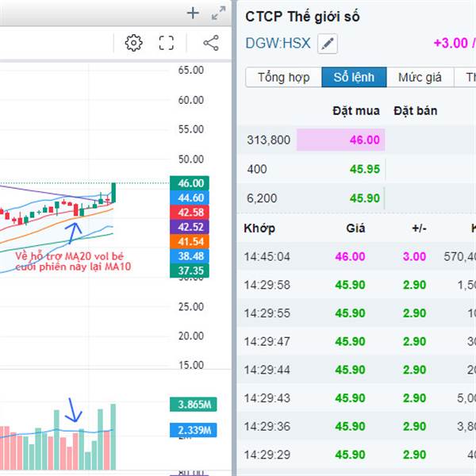
Task: Select the Giá column header
Action: [355, 228]
